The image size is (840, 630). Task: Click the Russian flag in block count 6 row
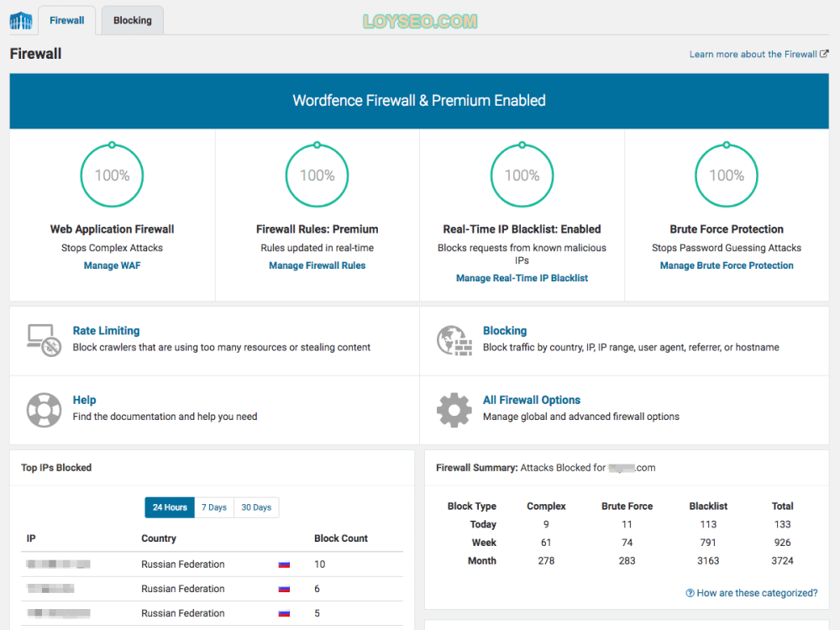pos(285,589)
